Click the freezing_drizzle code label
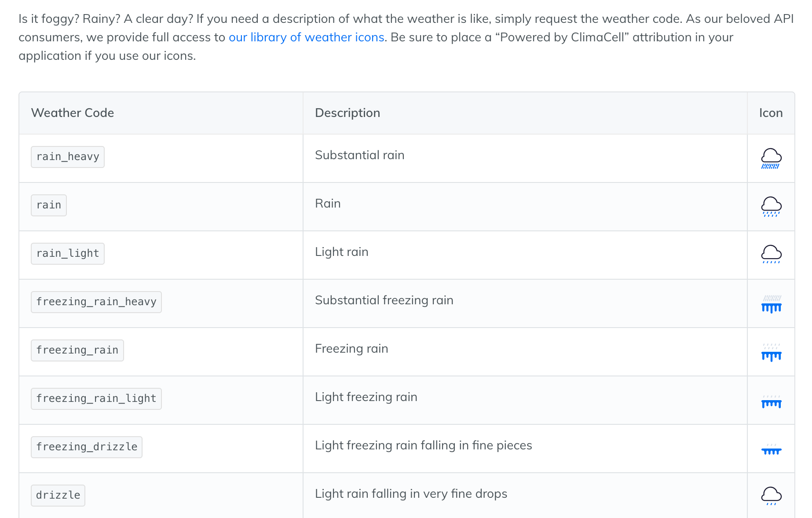 87,447
